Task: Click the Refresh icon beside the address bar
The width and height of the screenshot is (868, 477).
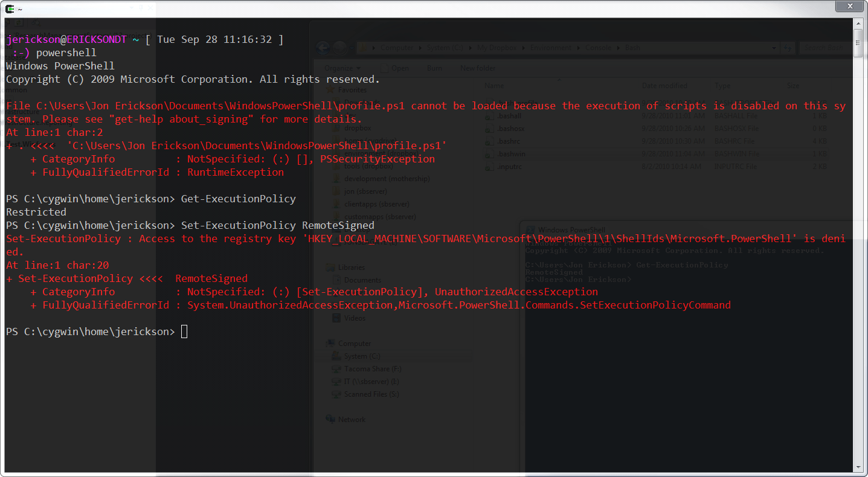Action: click(x=788, y=48)
